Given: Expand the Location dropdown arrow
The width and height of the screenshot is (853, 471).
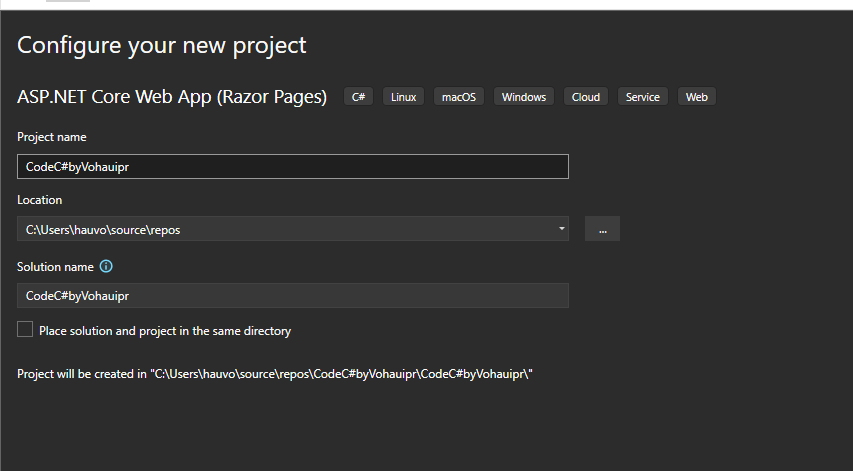Looking at the screenshot, I should pos(561,229).
